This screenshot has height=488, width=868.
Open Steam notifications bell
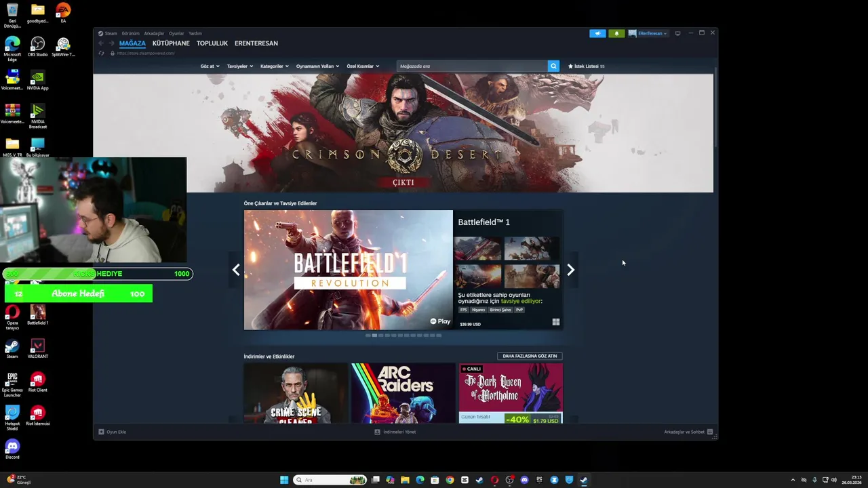tap(616, 33)
